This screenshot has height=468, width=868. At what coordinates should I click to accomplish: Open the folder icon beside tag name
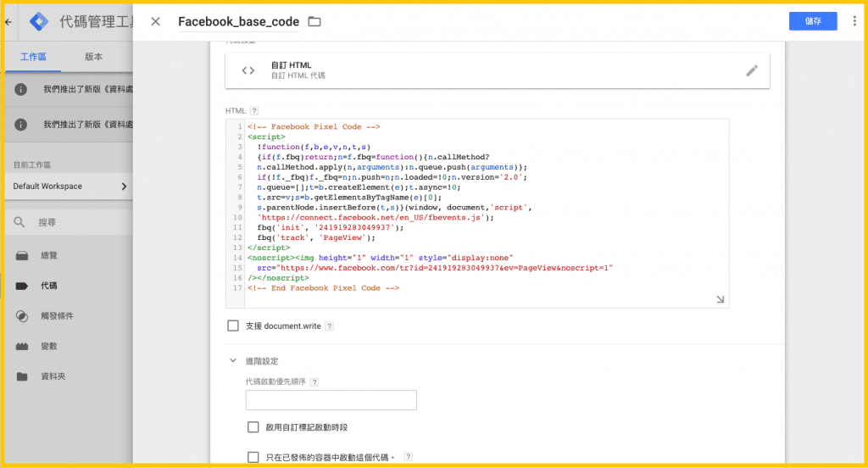[x=314, y=21]
